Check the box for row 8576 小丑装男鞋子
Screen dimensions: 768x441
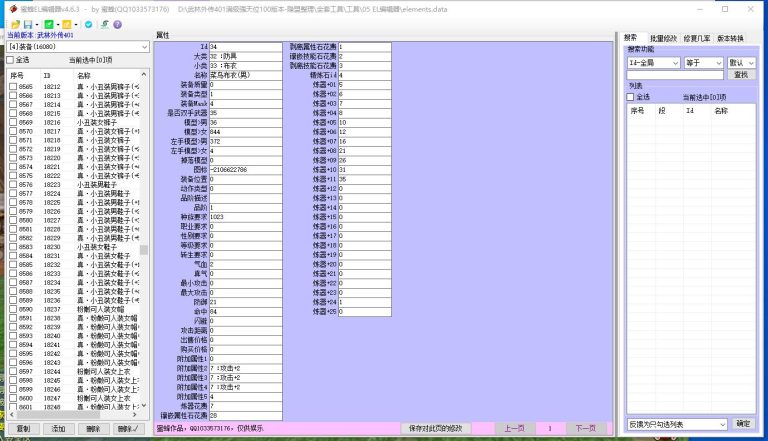[13, 185]
